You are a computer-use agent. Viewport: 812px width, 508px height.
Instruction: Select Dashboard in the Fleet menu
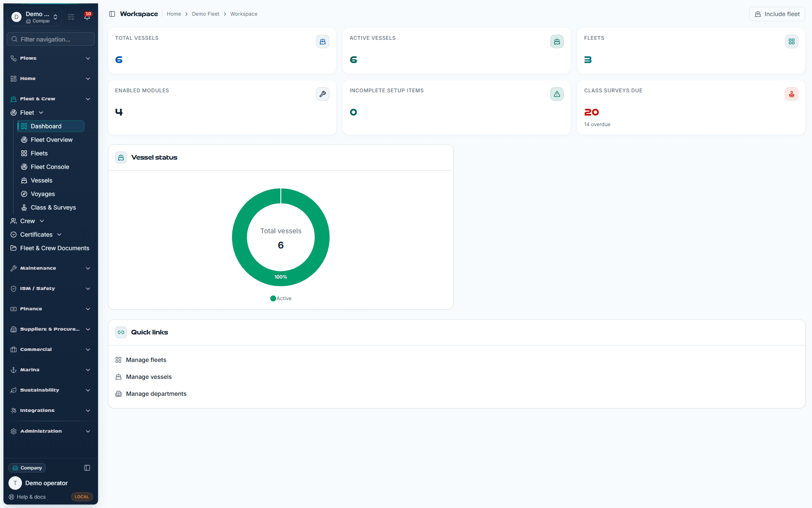click(51, 126)
